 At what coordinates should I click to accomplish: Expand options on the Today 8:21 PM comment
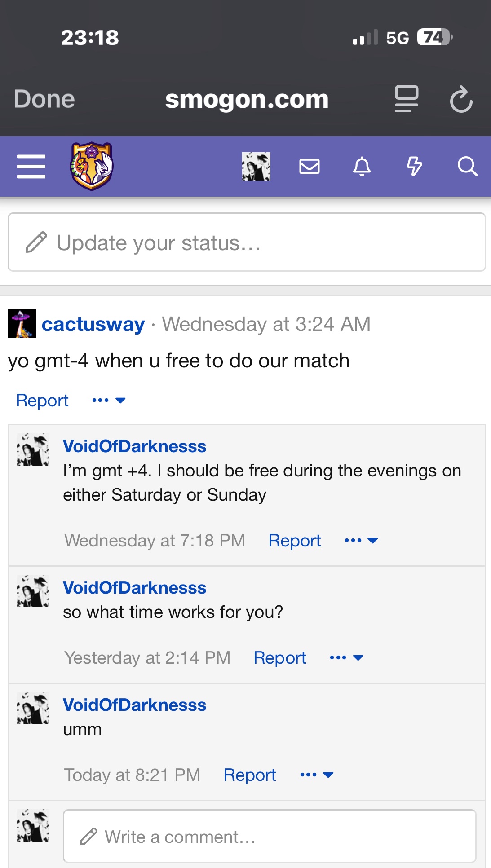coord(317,775)
